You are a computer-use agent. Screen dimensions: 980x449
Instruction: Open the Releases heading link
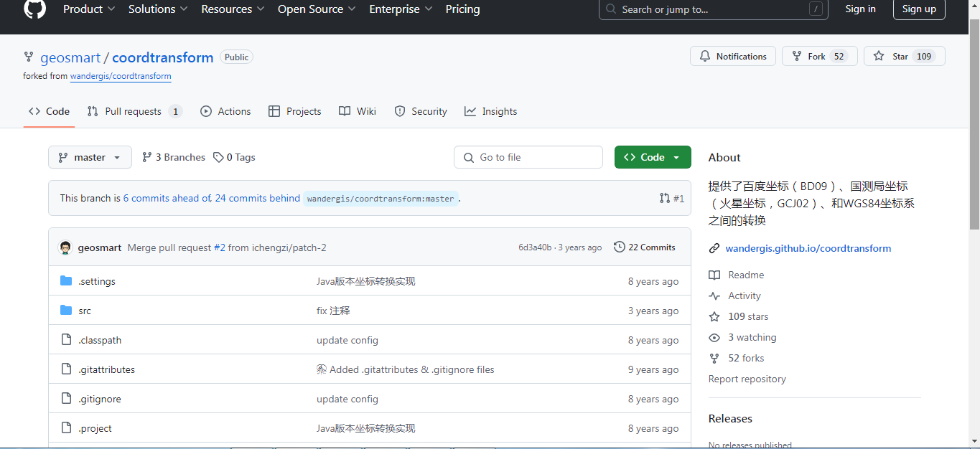[x=730, y=418]
